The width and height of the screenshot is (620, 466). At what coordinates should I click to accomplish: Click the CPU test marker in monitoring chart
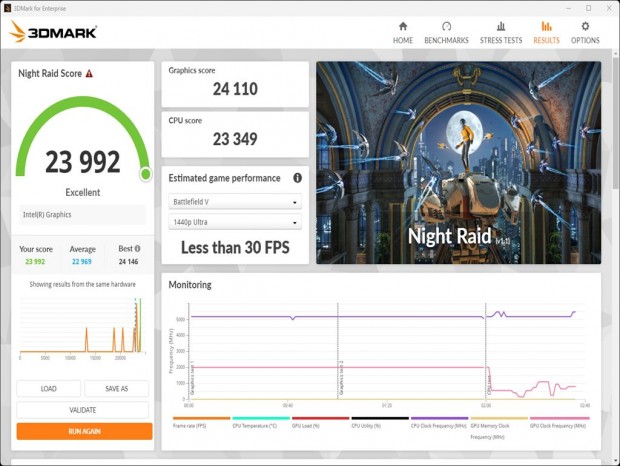click(490, 384)
